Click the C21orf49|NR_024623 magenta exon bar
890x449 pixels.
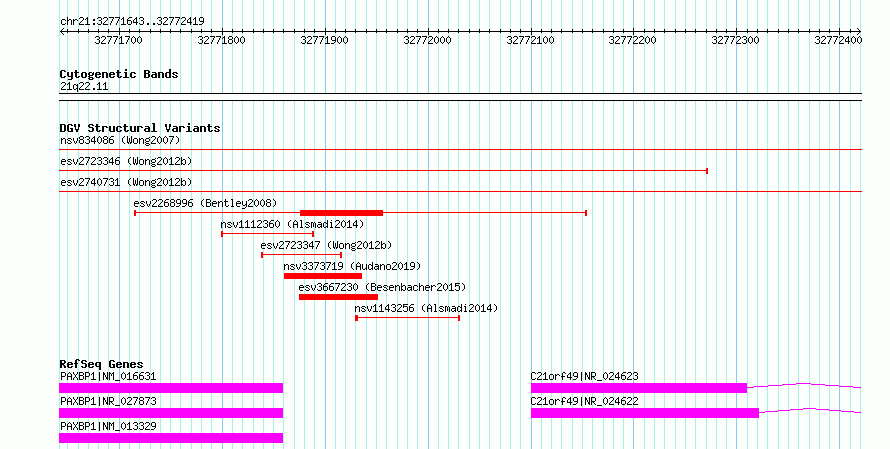point(639,388)
